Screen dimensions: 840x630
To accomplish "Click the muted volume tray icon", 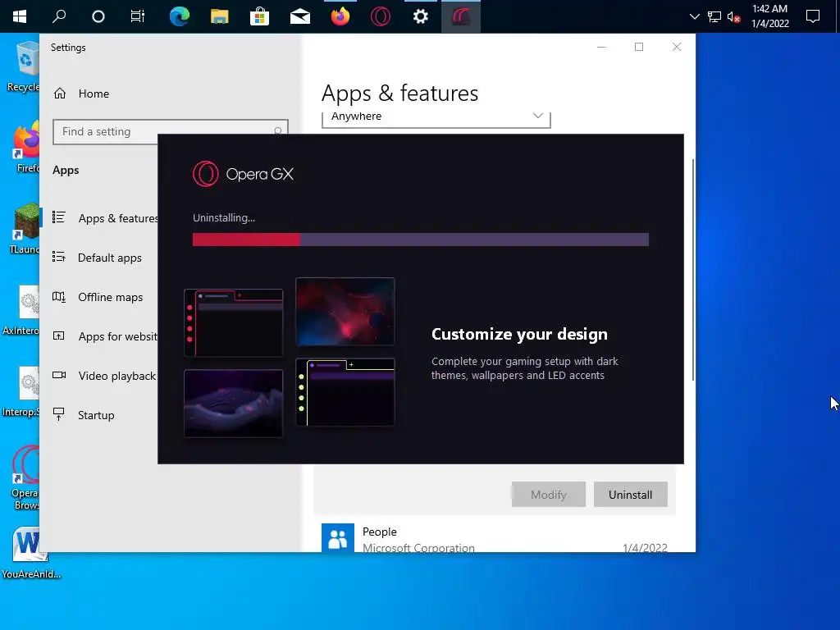I will pyautogui.click(x=734, y=17).
